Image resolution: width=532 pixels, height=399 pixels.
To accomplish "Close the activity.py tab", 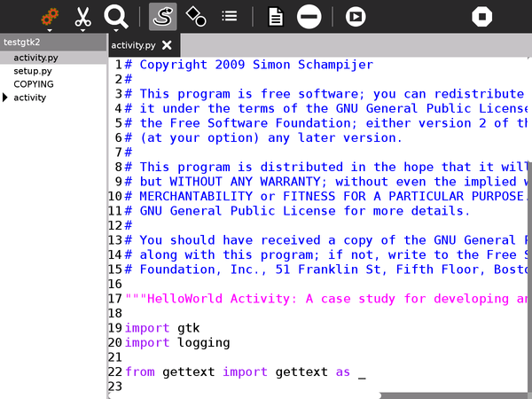I will click(167, 44).
